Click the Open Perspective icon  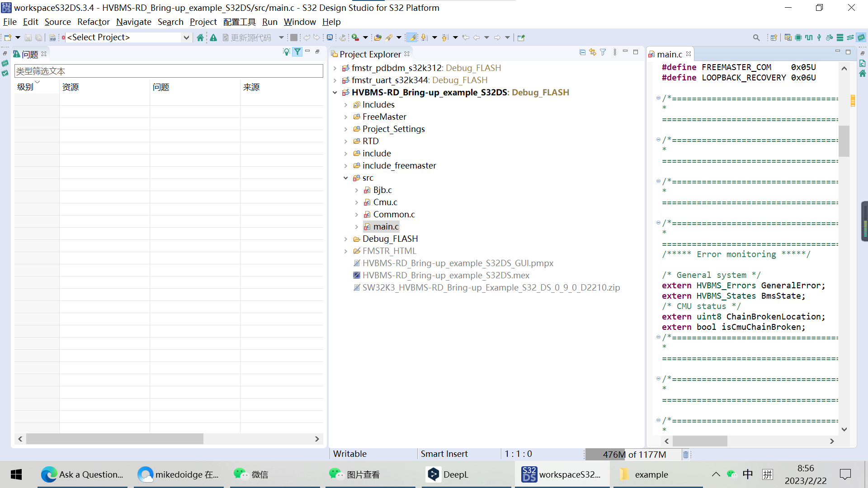[774, 38]
